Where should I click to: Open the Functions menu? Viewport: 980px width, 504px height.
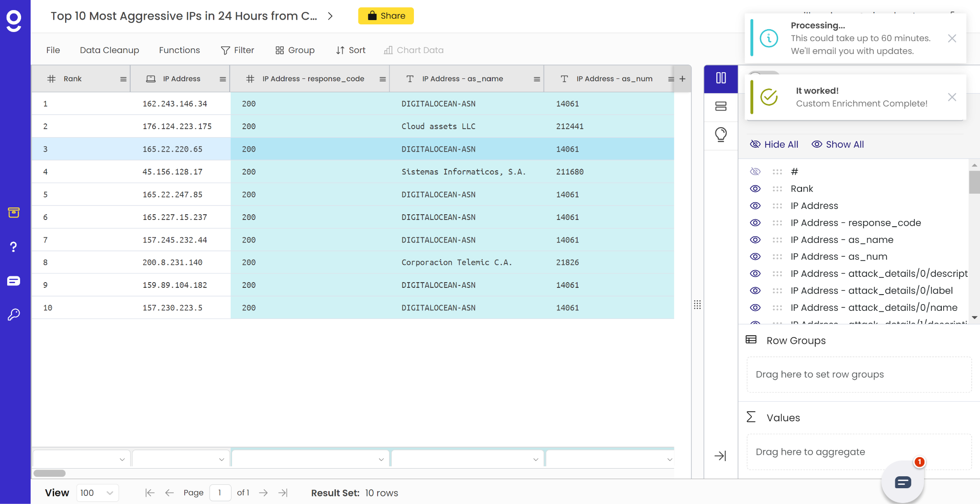tap(179, 50)
